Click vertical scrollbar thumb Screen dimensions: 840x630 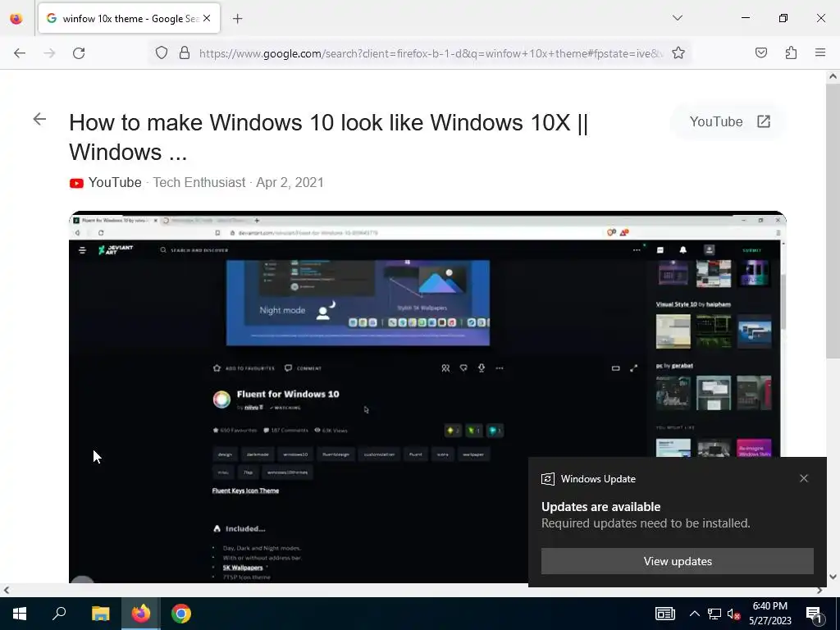pyautogui.click(x=833, y=221)
